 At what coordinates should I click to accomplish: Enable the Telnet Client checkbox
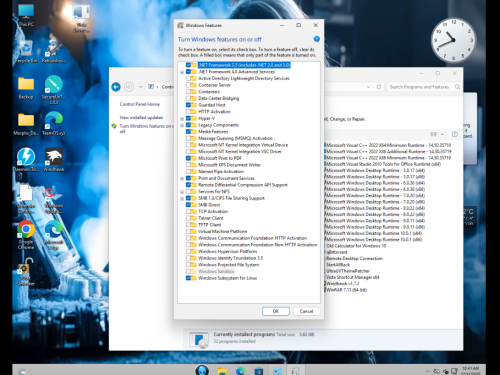(x=188, y=218)
